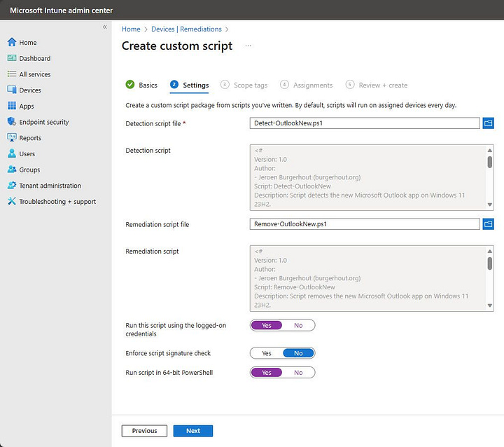Click the Detection script scroll-up arrow

click(x=489, y=151)
